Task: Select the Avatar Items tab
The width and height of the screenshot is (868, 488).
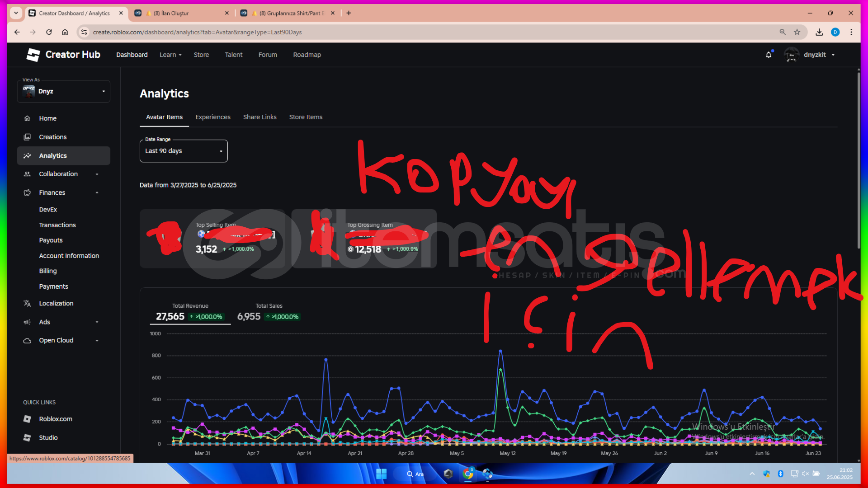Action: pos(165,117)
